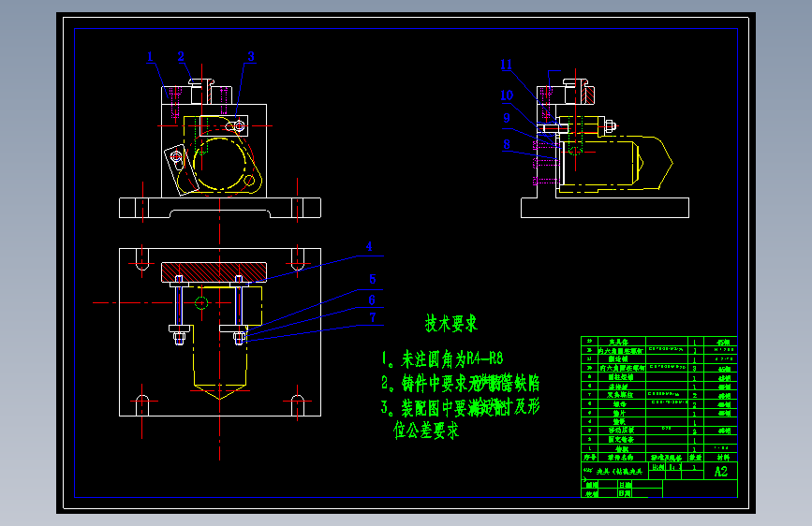
Task: Click the 垫片 cell in parts list
Action: [621, 413]
